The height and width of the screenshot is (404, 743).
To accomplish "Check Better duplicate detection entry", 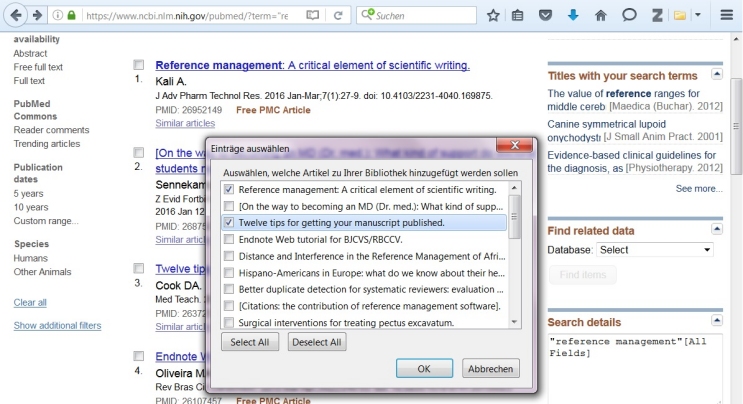I will (x=229, y=289).
